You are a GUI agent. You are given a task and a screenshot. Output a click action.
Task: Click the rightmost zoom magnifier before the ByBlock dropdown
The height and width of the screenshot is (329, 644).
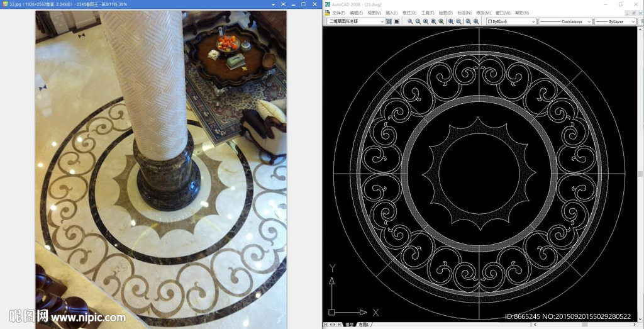(476, 21)
